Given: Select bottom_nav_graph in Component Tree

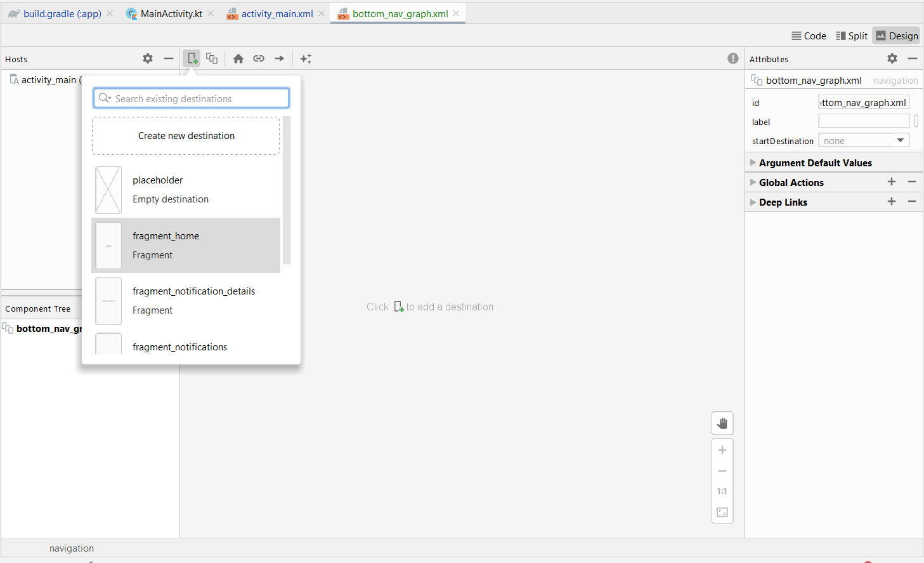Looking at the screenshot, I should coord(43,328).
